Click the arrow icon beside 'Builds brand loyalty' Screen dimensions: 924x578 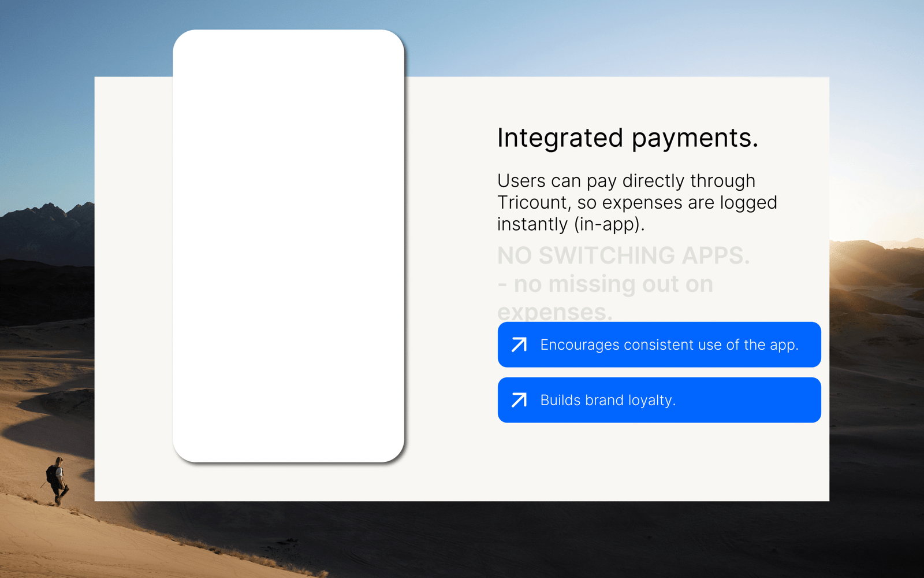click(519, 400)
